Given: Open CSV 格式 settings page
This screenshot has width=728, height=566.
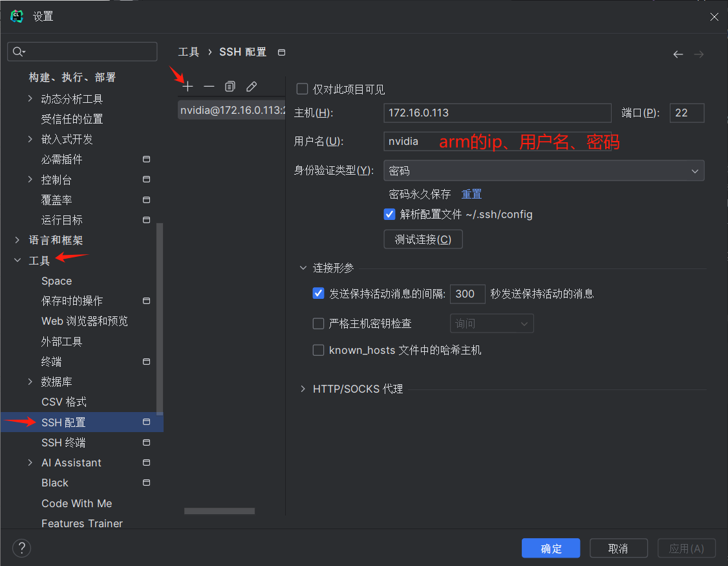Looking at the screenshot, I should pyautogui.click(x=64, y=402).
